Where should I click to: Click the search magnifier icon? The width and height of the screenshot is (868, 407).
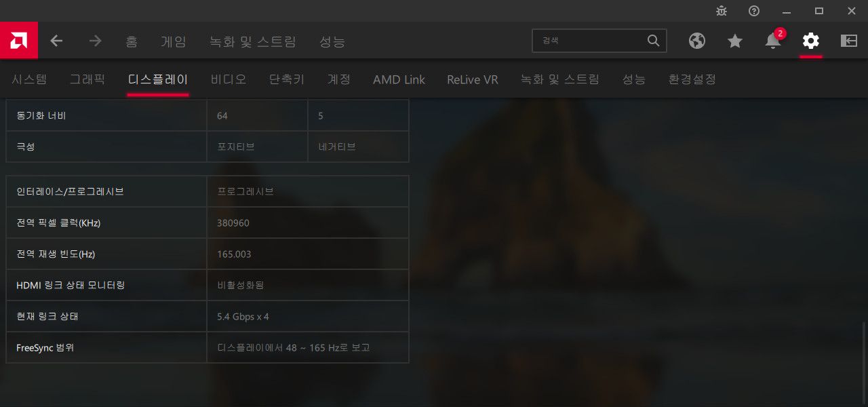653,41
